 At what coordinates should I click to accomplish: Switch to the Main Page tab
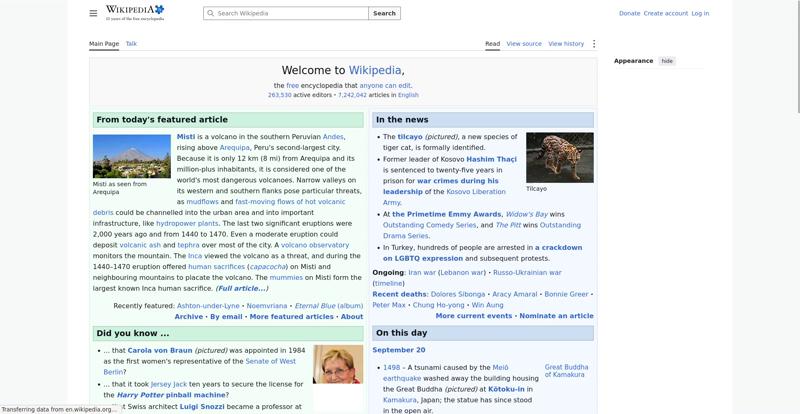tap(104, 44)
